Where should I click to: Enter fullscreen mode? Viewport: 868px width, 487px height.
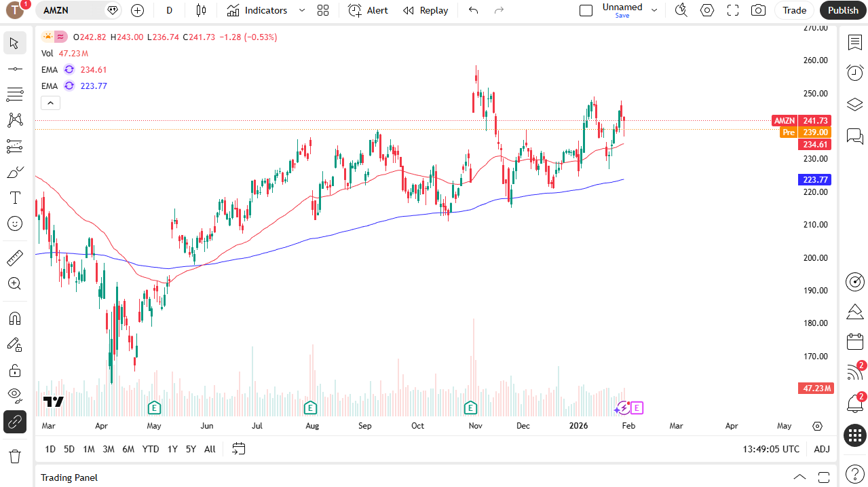733,10
